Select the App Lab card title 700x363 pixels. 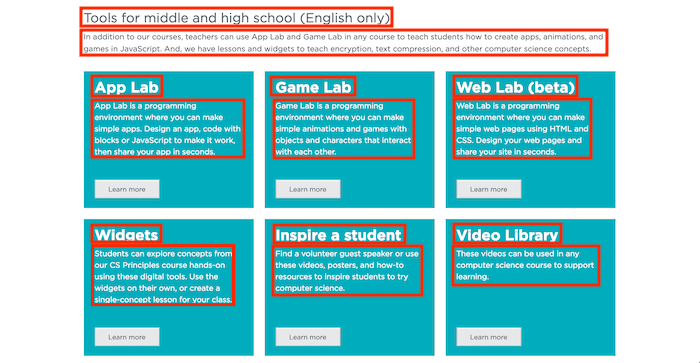coord(127,87)
